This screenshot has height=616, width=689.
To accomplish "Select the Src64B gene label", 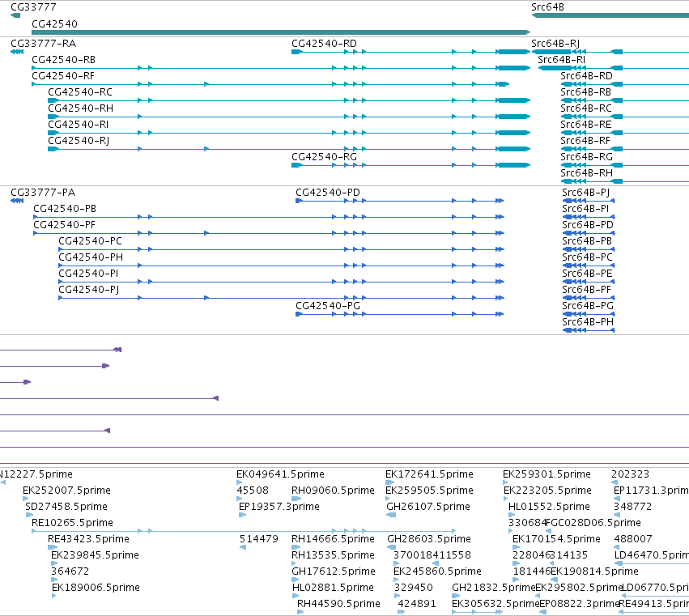I will point(547,7).
